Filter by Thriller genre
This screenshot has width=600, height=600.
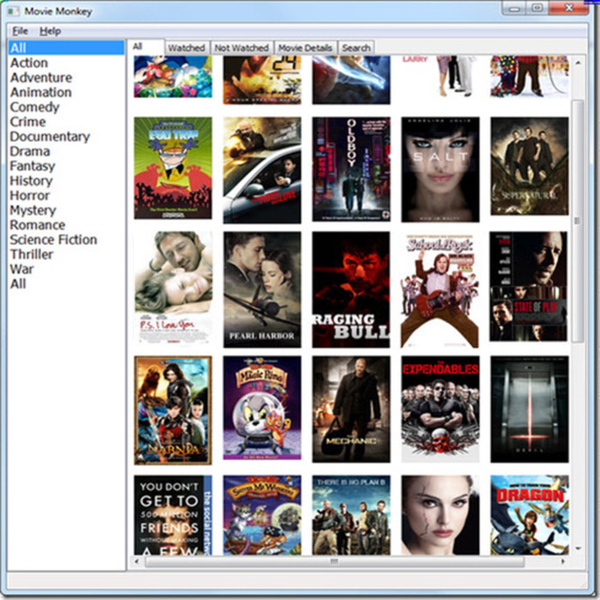click(x=32, y=254)
